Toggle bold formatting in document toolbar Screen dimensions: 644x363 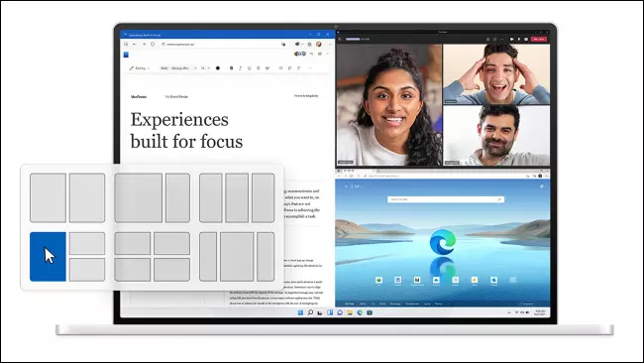tap(231, 68)
